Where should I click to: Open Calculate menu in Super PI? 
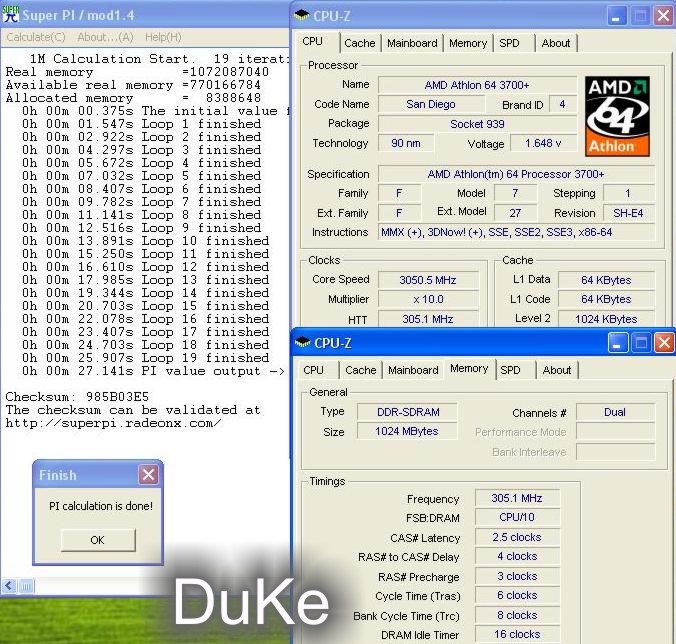point(36,38)
